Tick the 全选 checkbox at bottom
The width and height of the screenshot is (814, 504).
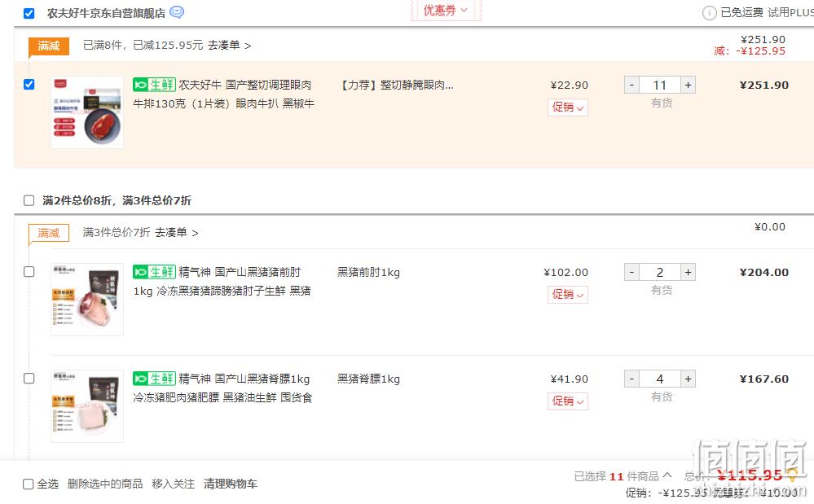pos(29,484)
